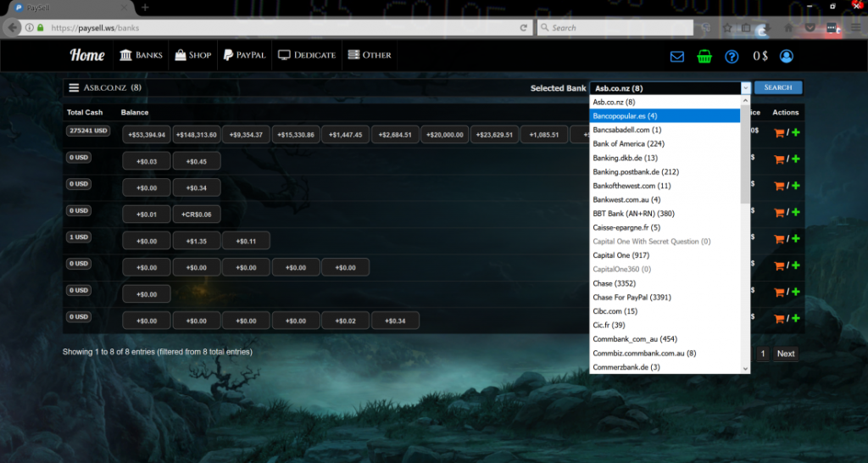
Task: Click green plus in the +$0.45 row
Action: coord(795,159)
